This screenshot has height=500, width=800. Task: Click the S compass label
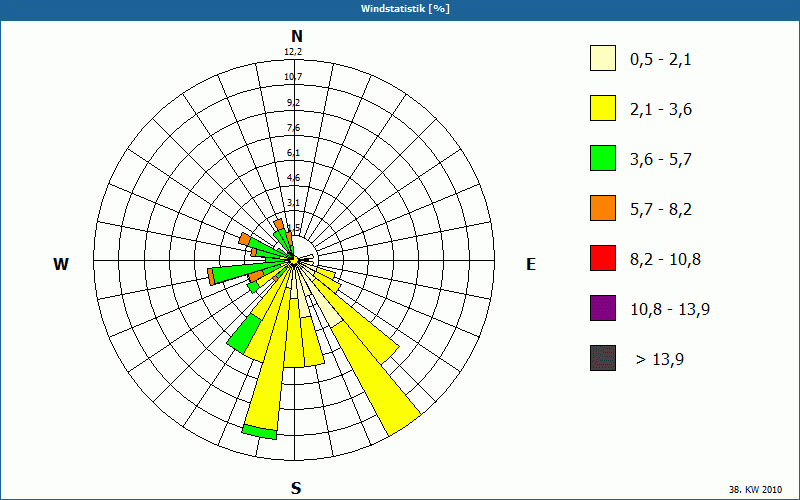pos(296,488)
